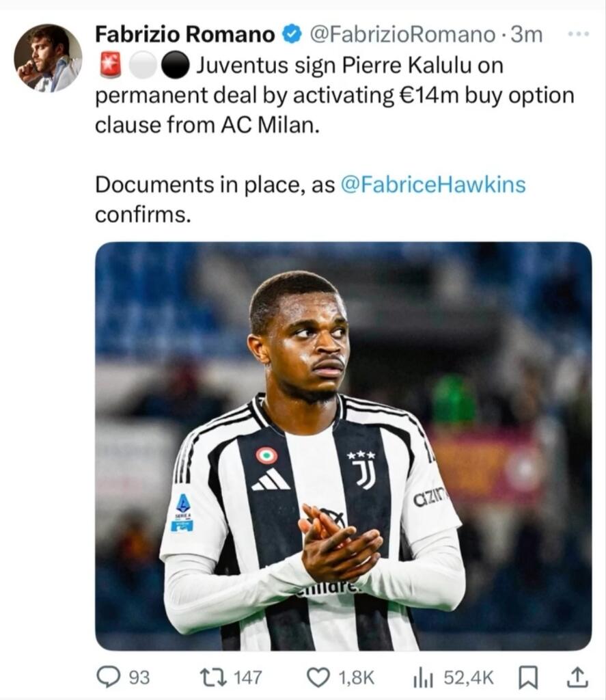
Task: Click the 147 reposts count
Action: 247,677
